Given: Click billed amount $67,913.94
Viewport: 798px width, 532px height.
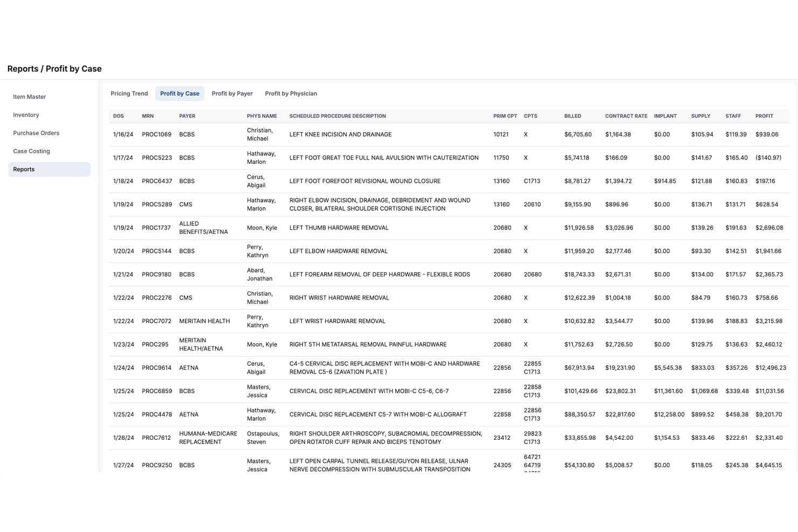Looking at the screenshot, I should pyautogui.click(x=579, y=368).
